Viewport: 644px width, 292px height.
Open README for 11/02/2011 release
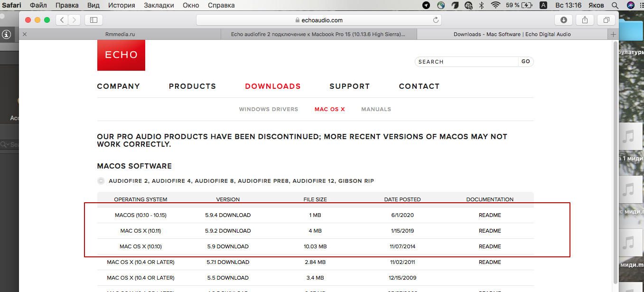click(x=490, y=262)
